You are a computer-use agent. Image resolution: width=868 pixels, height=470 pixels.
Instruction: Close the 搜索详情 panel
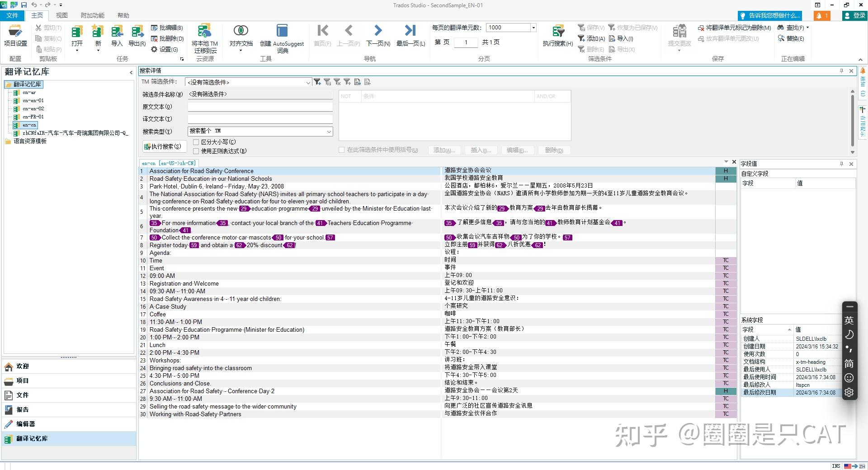point(851,71)
